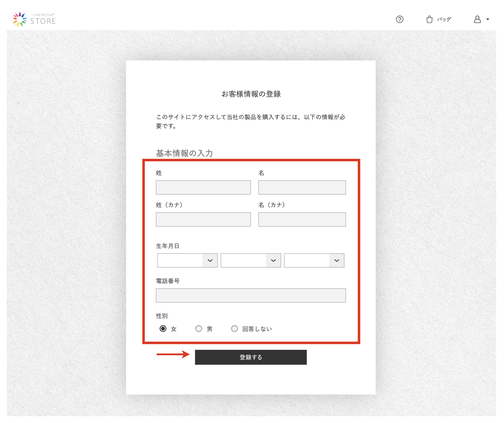This screenshot has width=504, height=423.
Task: Open help via question mark icon
Action: 400,19
